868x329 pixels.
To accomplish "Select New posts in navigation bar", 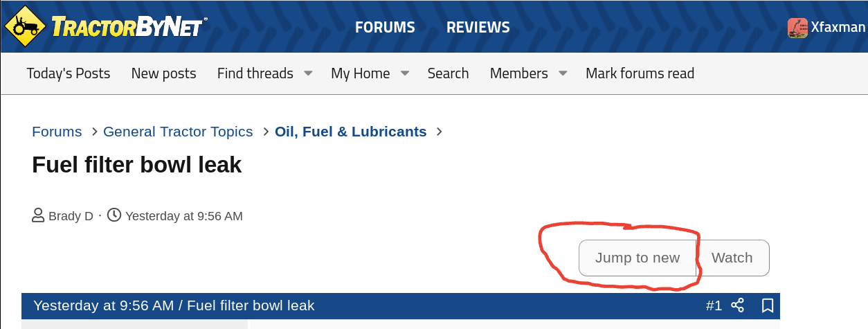I will (164, 73).
